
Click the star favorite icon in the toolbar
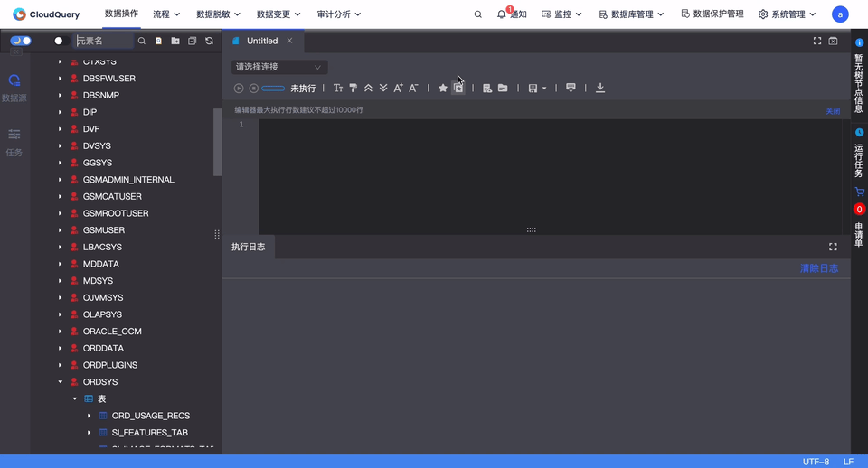(x=443, y=88)
